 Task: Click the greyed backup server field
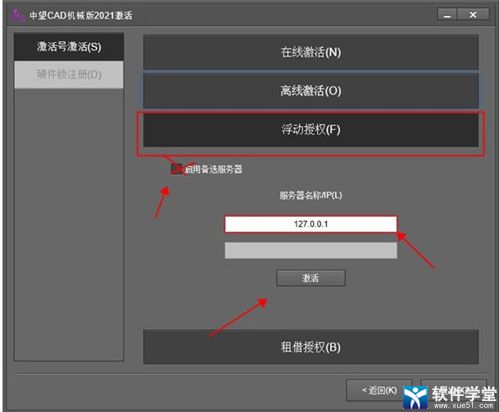coord(311,250)
